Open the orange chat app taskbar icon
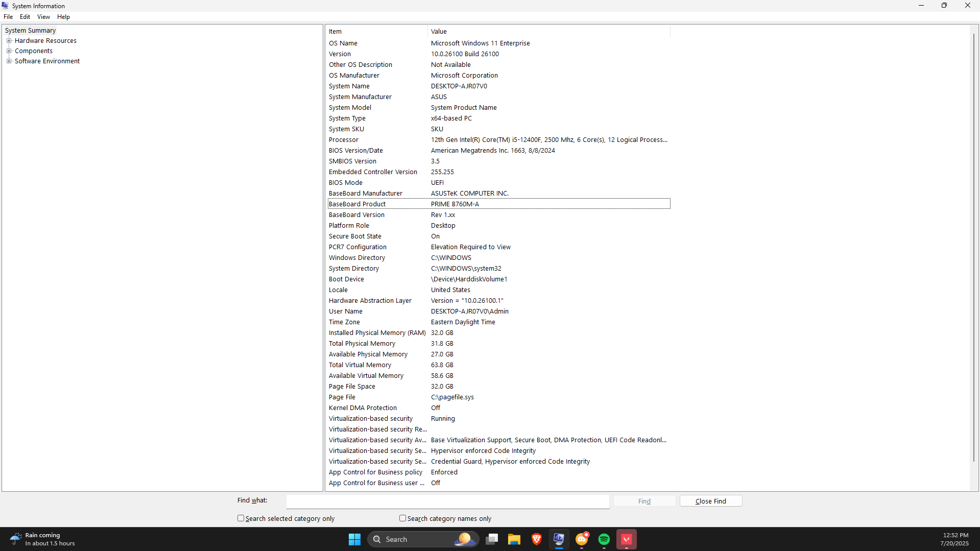This screenshot has width=980, height=551. click(x=582, y=539)
